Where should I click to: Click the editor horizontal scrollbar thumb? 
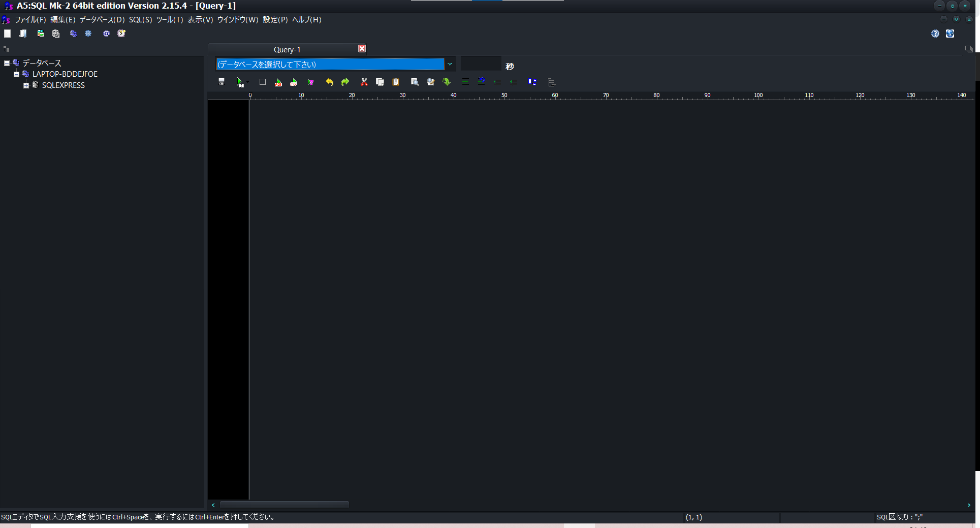284,505
